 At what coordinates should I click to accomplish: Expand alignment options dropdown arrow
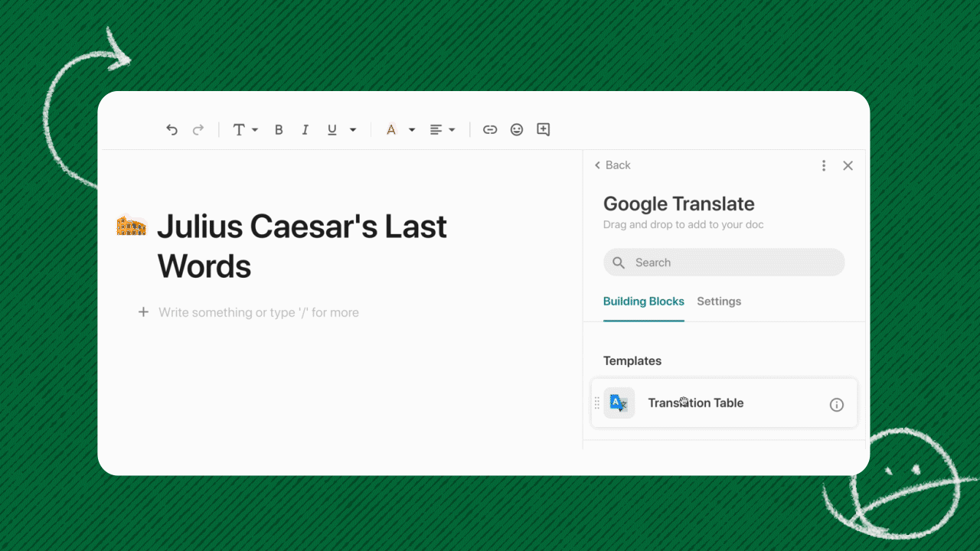[x=452, y=130]
